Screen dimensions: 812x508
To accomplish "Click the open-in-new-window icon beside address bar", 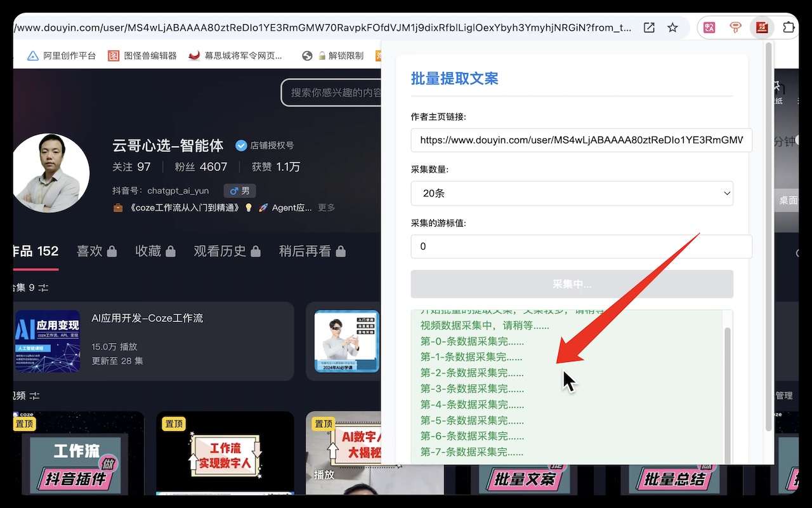I will pyautogui.click(x=648, y=27).
